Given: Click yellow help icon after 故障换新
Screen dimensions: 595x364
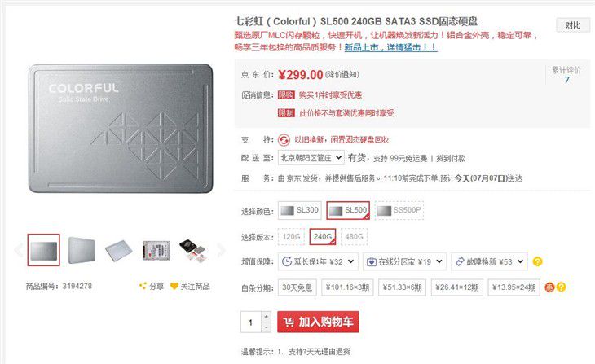Looking at the screenshot, I should point(537,261).
